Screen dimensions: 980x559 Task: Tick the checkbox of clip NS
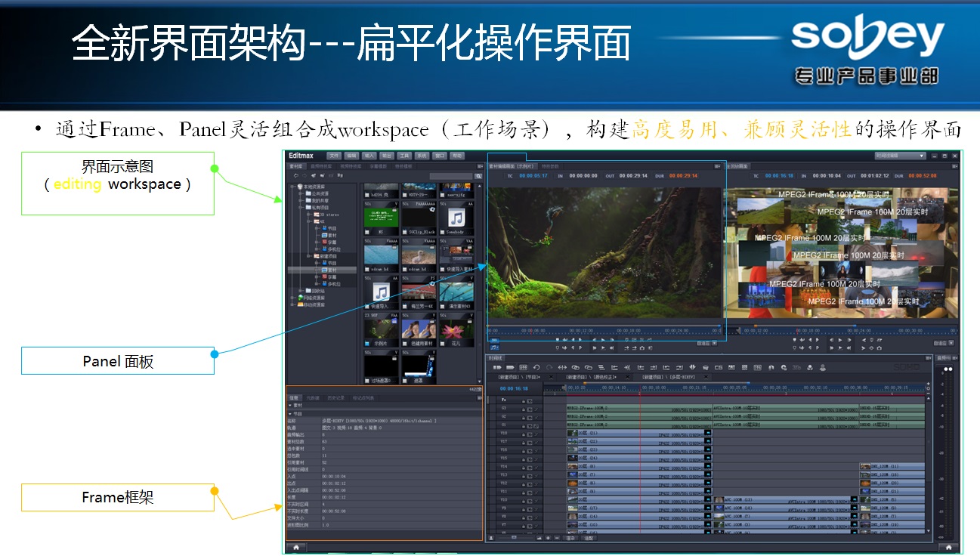tap(367, 232)
